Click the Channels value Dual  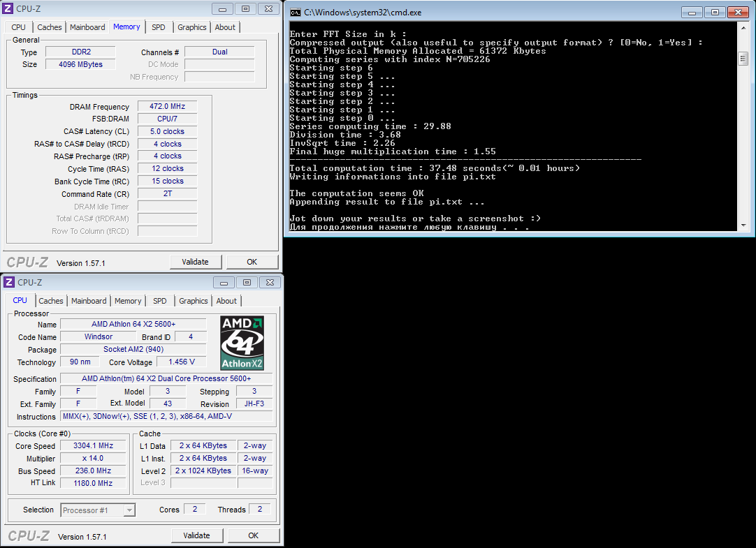220,52
